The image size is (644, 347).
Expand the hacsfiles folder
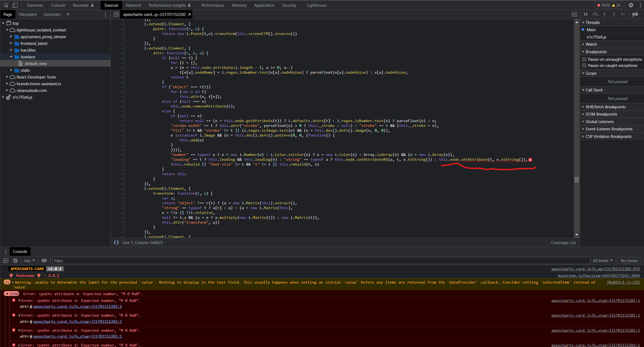tap(11, 50)
